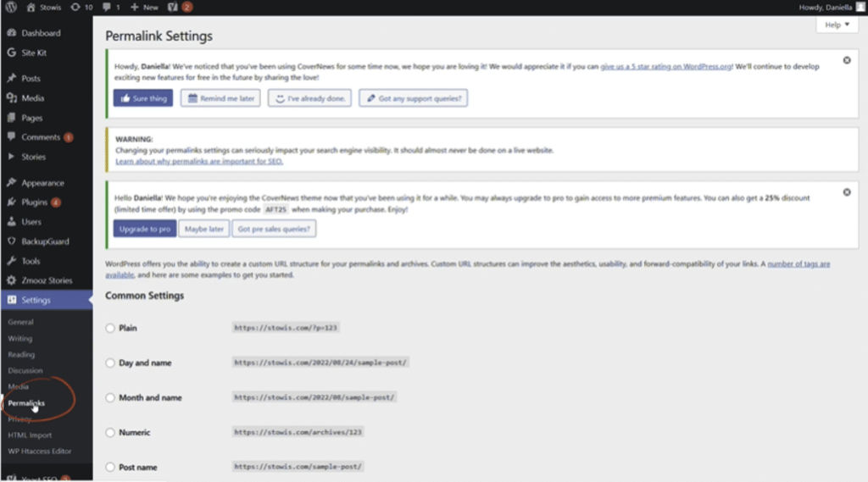Click the Maybe later button
Screen dimensions: 868x482
point(203,229)
